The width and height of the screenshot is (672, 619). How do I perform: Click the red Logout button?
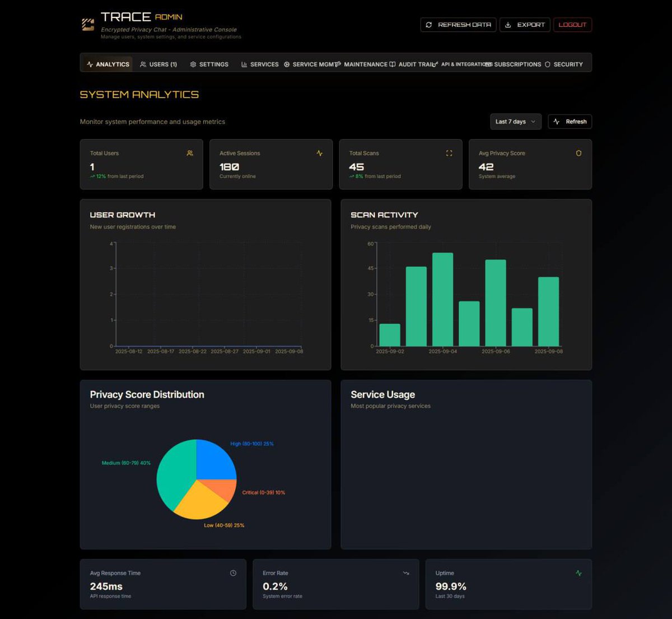tap(572, 25)
